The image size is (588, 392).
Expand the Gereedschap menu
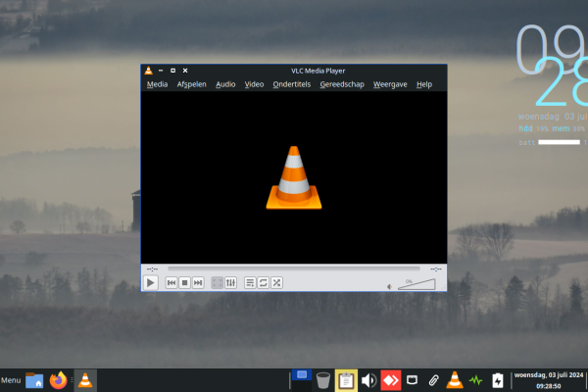point(341,84)
